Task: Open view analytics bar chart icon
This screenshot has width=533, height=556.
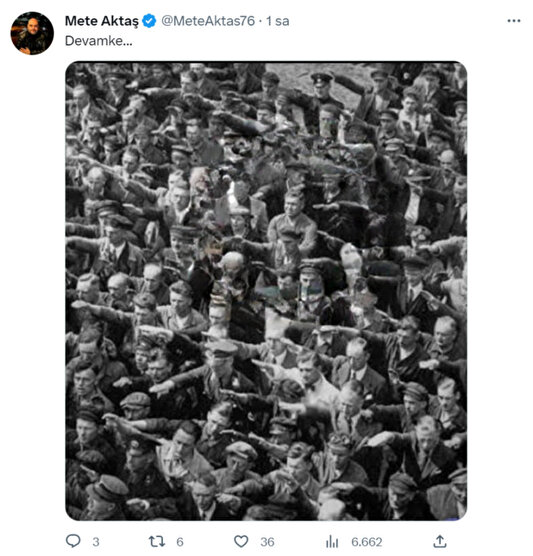Action: click(332, 541)
